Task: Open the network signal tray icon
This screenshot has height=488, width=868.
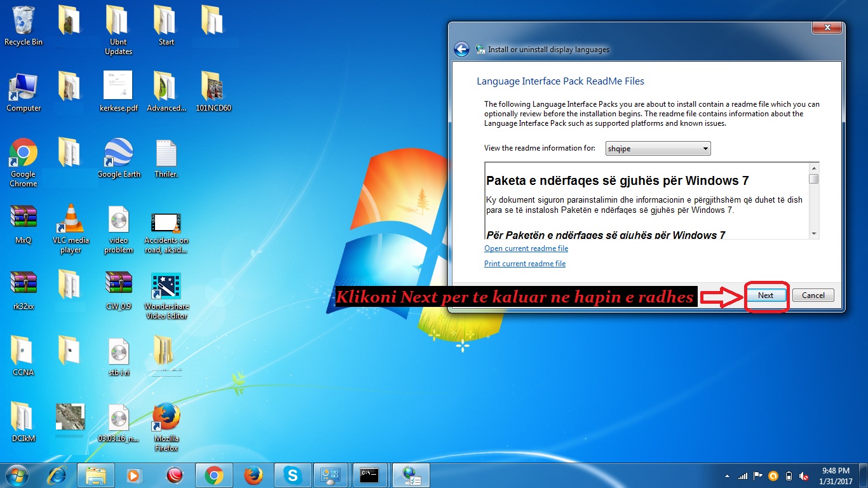Action: tap(743, 476)
